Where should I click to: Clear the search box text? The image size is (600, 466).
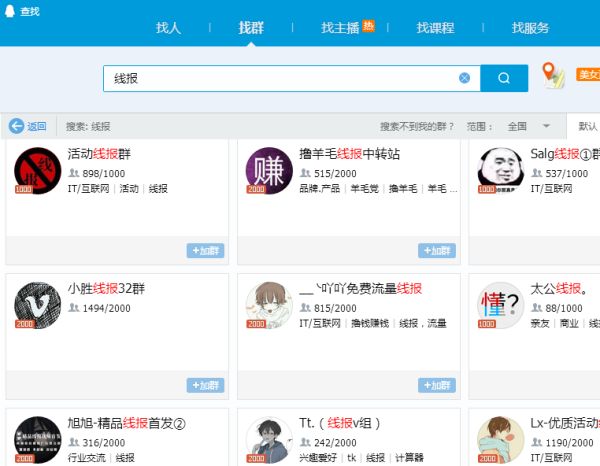coord(464,78)
